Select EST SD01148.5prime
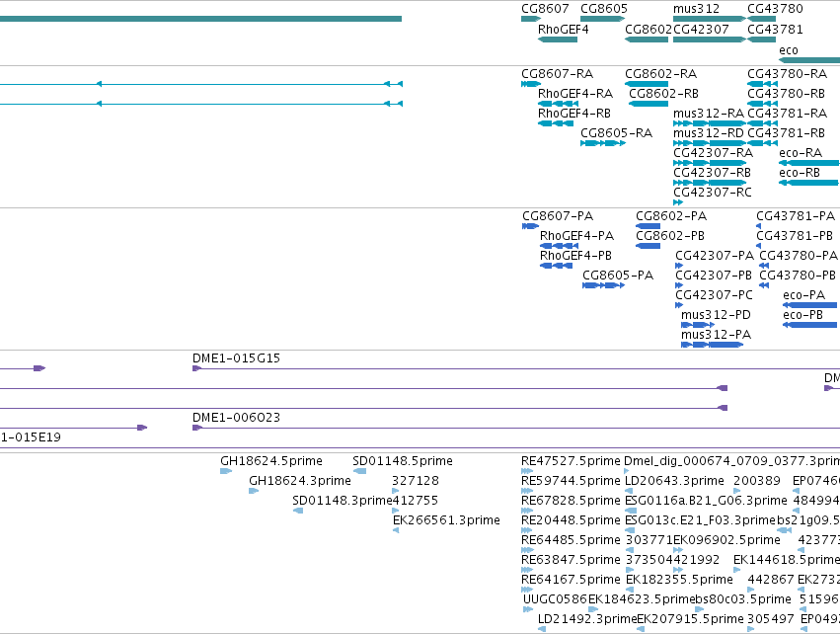Viewport: 840px width, 634px height. coord(403,461)
